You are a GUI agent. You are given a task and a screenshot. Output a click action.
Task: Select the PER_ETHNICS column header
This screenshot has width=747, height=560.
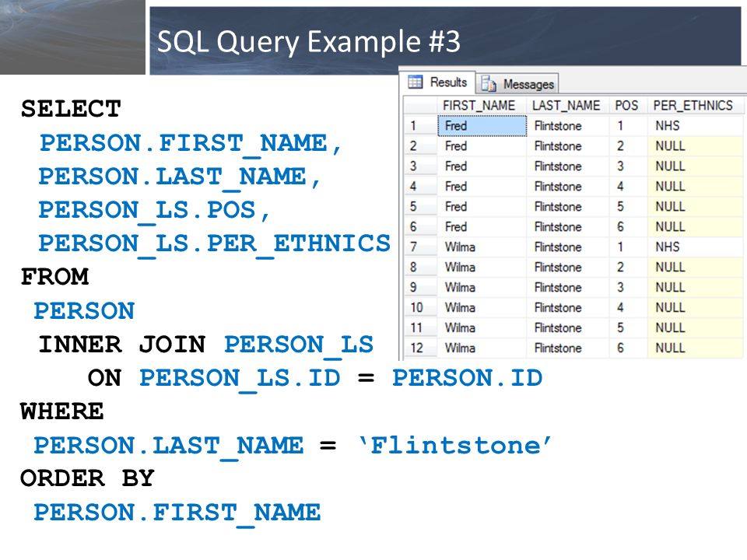(694, 105)
